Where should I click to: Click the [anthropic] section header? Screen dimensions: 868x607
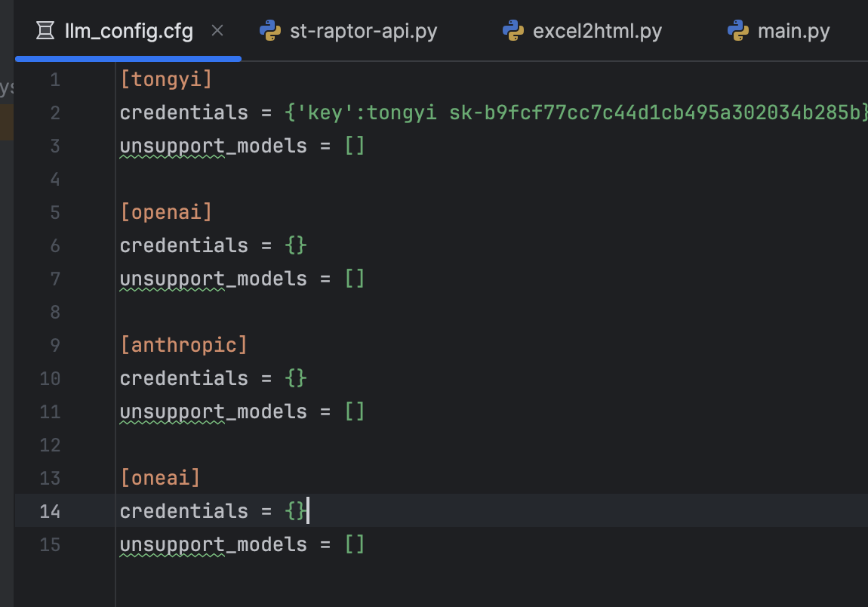(183, 345)
